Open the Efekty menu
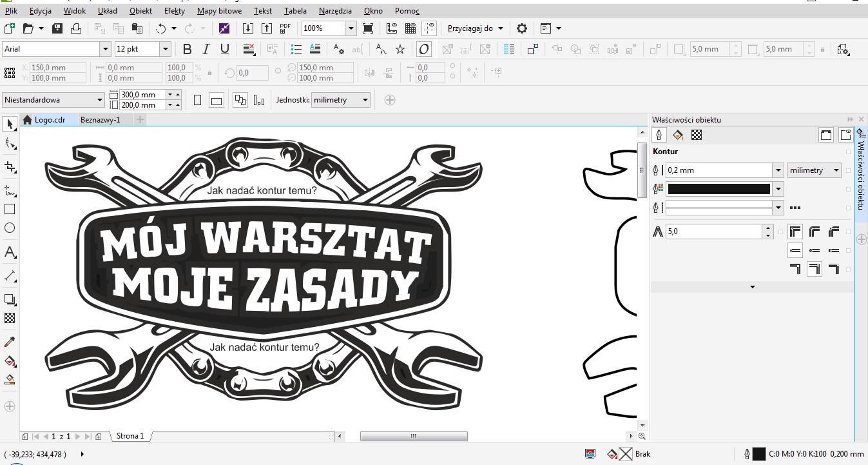The width and height of the screenshot is (868, 465). point(174,11)
